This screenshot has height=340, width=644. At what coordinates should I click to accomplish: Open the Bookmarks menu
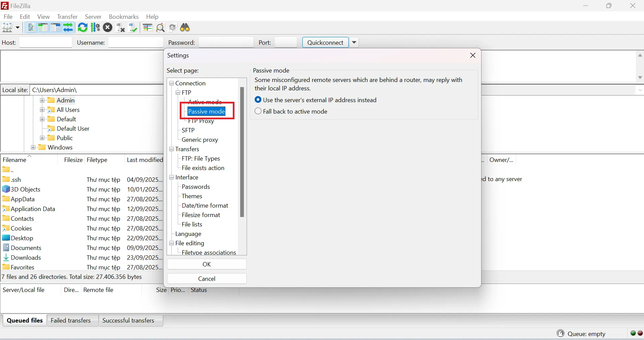(124, 17)
